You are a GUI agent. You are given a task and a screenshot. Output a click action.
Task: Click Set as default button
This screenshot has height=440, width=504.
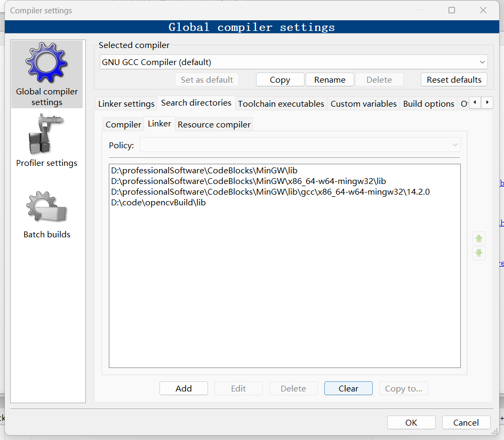tap(207, 79)
